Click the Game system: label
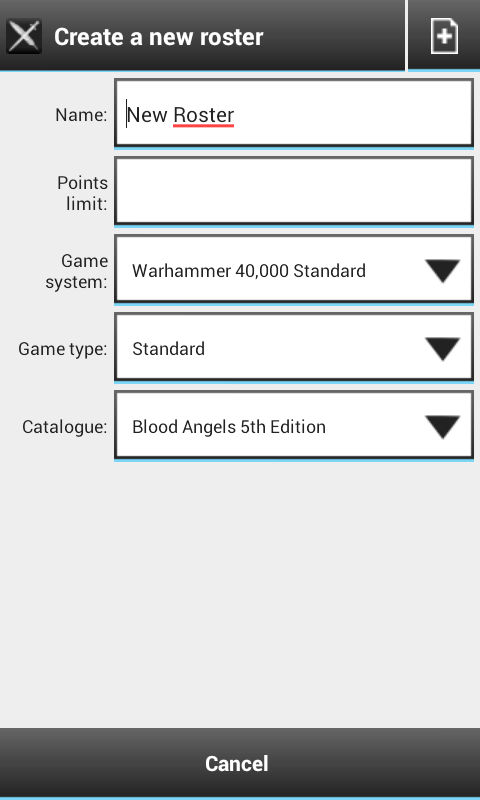This screenshot has width=480, height=800. tap(77, 271)
